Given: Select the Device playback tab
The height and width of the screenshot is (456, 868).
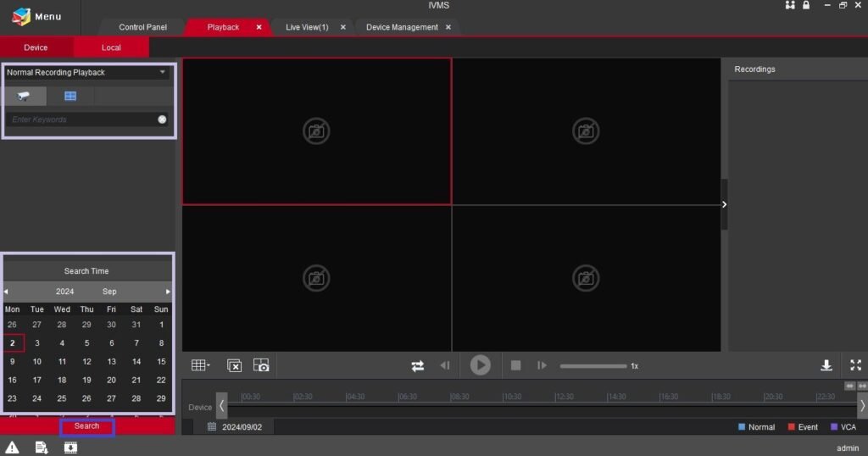Looking at the screenshot, I should coord(36,47).
